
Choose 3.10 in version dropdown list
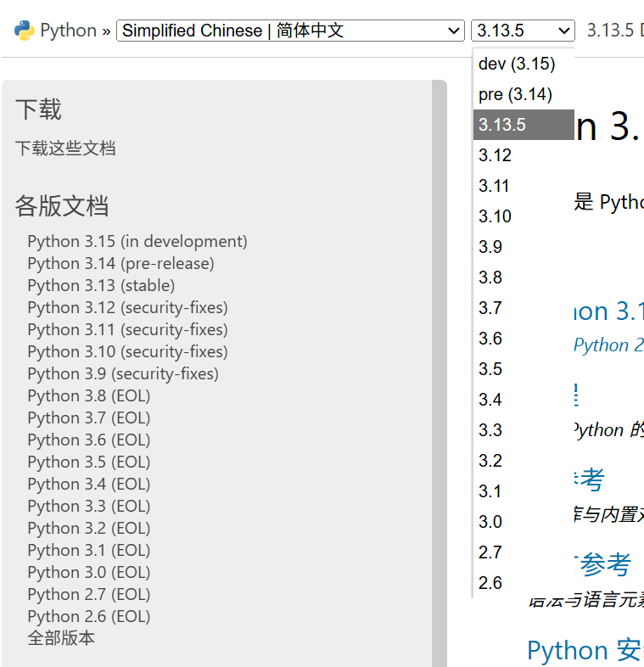[524, 216]
